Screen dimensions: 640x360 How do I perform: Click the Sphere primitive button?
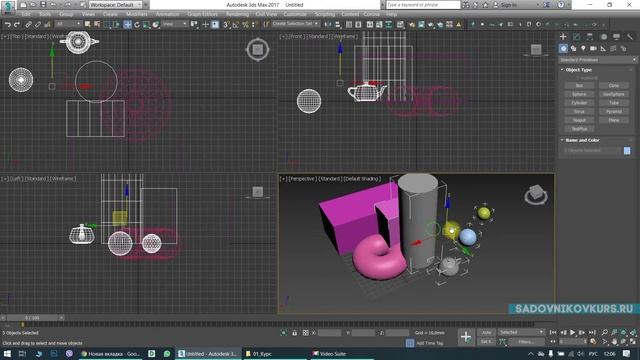click(579, 94)
